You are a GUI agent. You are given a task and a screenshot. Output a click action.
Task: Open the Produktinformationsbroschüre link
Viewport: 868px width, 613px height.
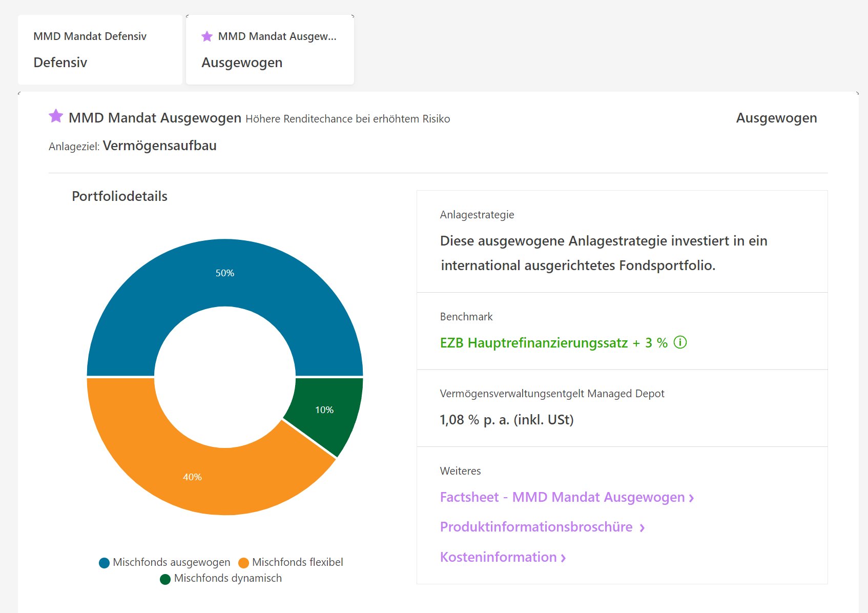coord(536,527)
